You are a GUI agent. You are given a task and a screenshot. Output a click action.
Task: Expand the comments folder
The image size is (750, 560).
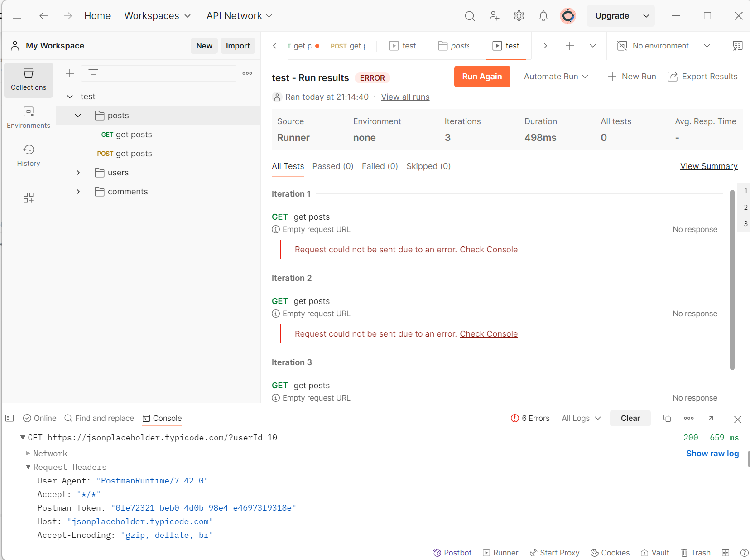(x=78, y=192)
